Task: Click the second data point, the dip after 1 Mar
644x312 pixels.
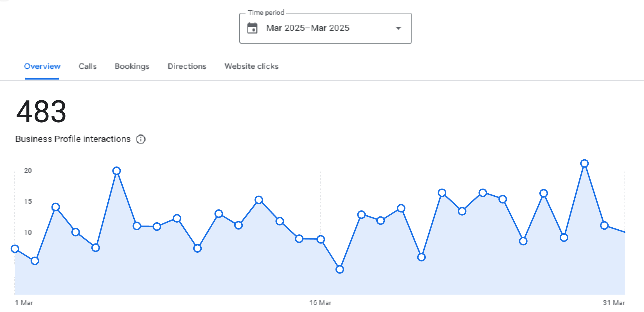Action: 35,261
